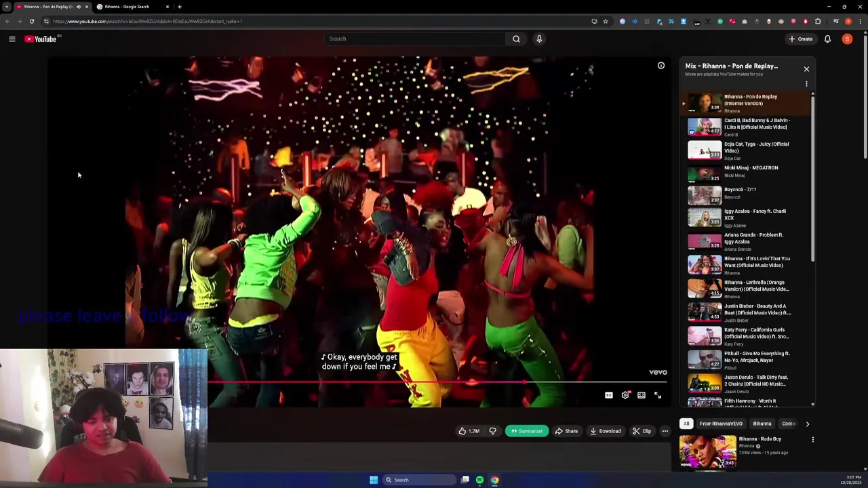Select the All filter chip
868x488 pixels.
pos(686,424)
